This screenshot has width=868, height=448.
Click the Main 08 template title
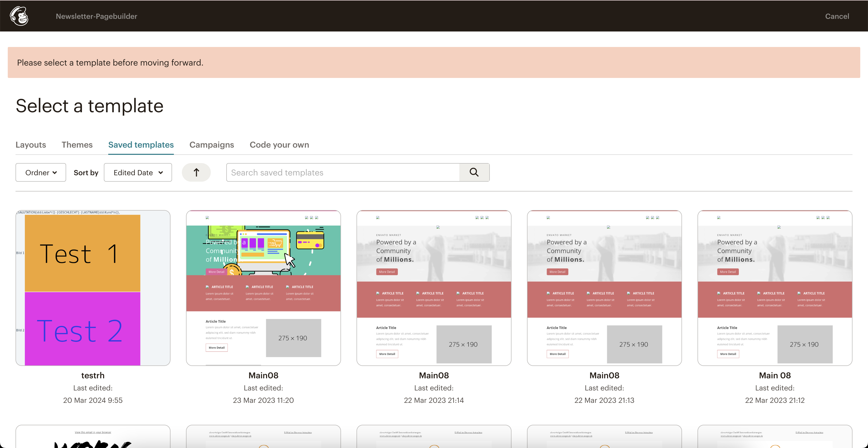775,375
